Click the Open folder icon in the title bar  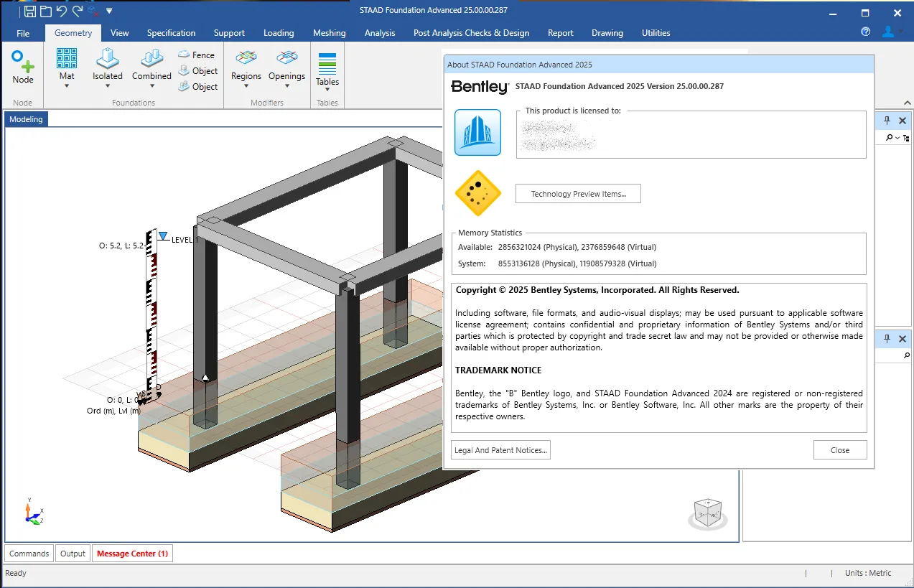pos(46,11)
